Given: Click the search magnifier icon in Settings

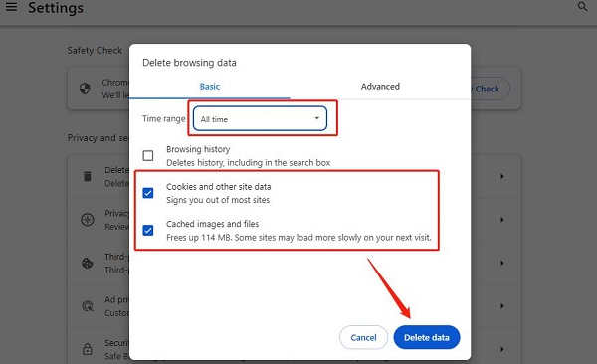Looking at the screenshot, I should [582, 7].
